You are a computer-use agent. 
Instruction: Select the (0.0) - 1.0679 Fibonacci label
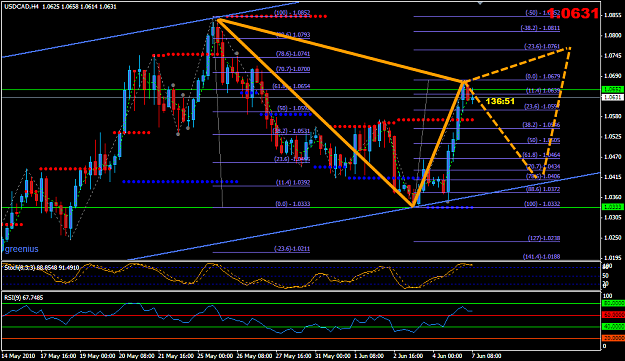click(x=543, y=77)
